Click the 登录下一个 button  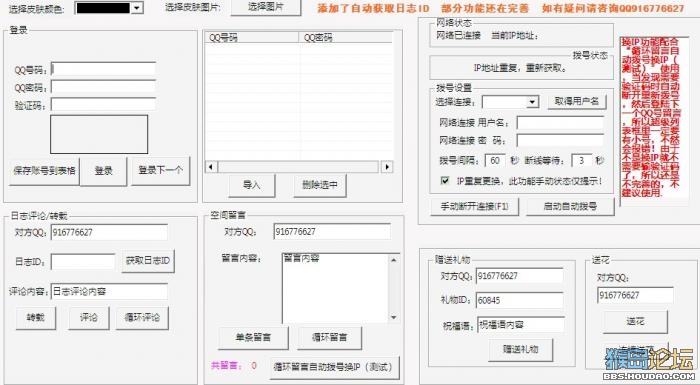161,170
